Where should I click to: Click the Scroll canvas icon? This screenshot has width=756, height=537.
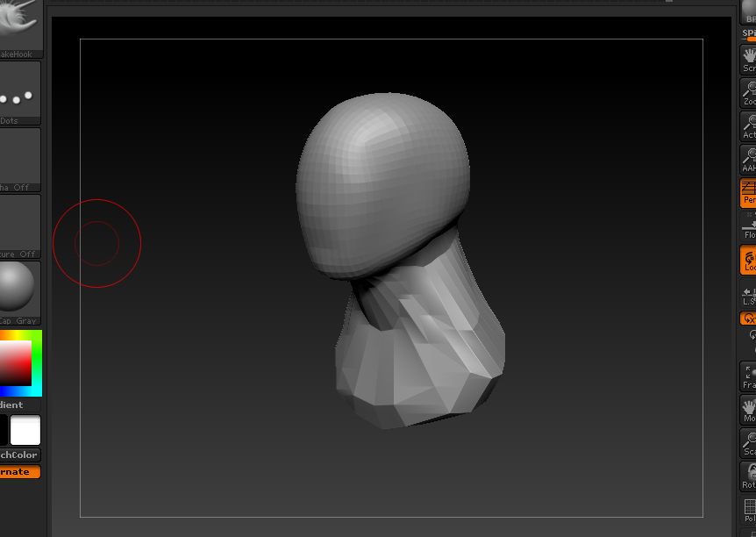748,60
